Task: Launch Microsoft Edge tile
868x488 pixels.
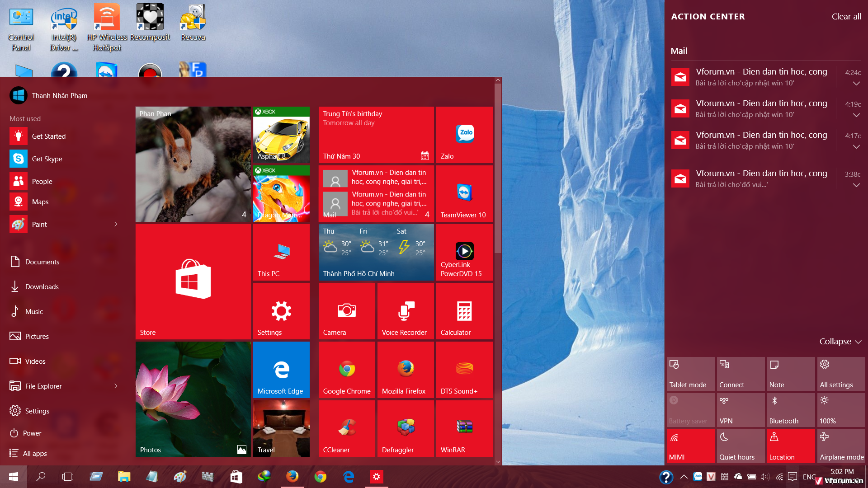Action: click(281, 370)
